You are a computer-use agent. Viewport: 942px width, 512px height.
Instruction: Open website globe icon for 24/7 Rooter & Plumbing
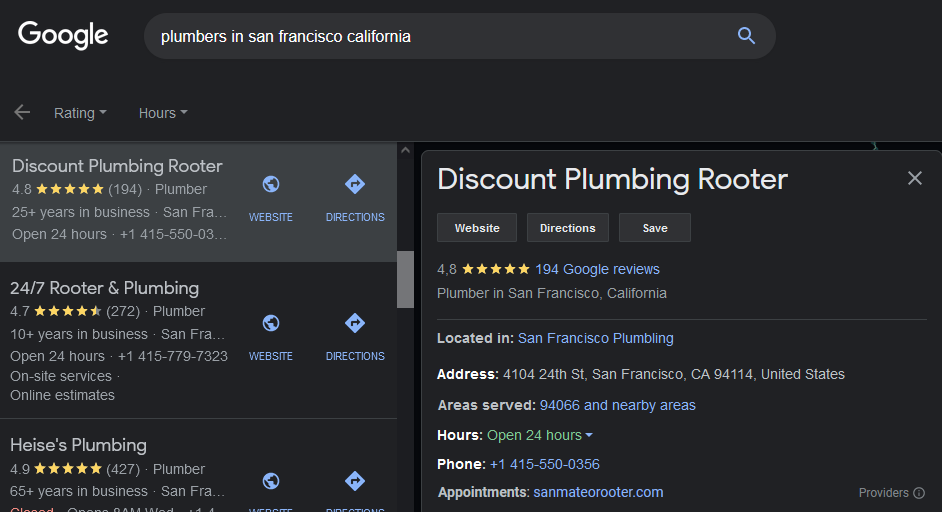[x=271, y=323]
